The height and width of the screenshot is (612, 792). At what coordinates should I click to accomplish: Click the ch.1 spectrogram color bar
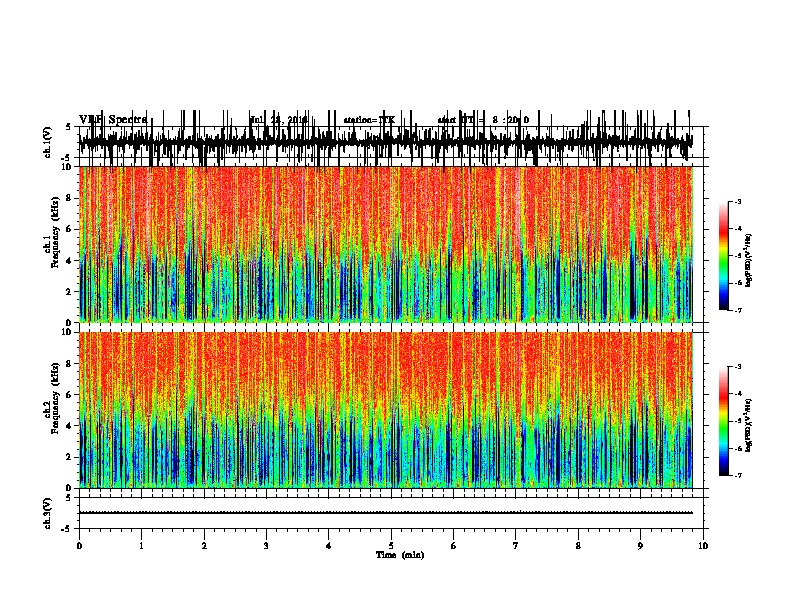[x=723, y=256]
